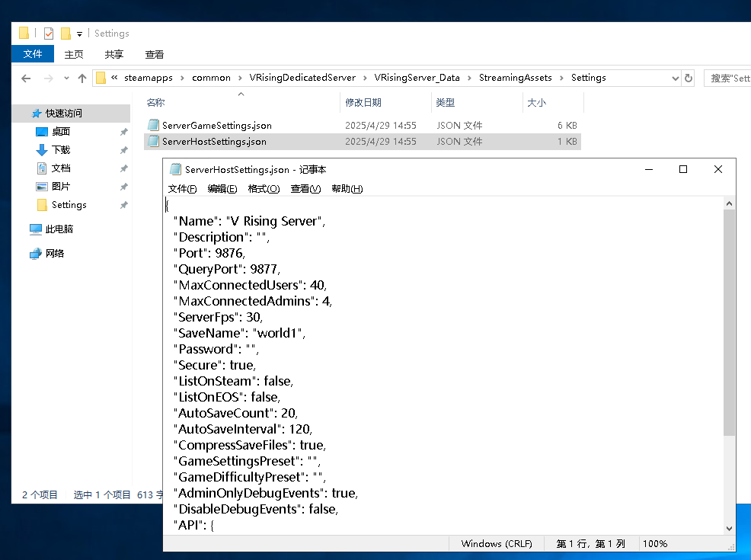The height and width of the screenshot is (560, 751).
Task: Click the "ListOnSteam": false line
Action: tap(233, 381)
